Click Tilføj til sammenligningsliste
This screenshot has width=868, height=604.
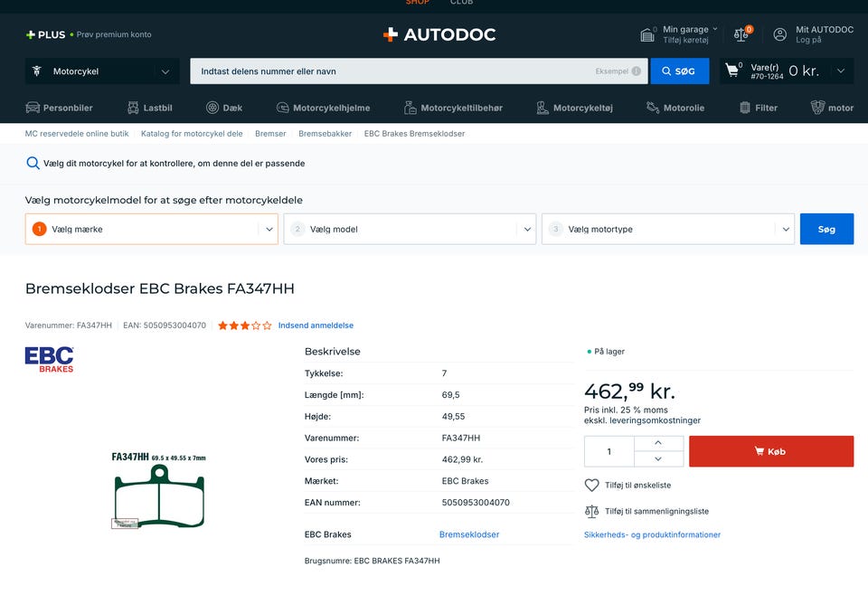coord(656,511)
